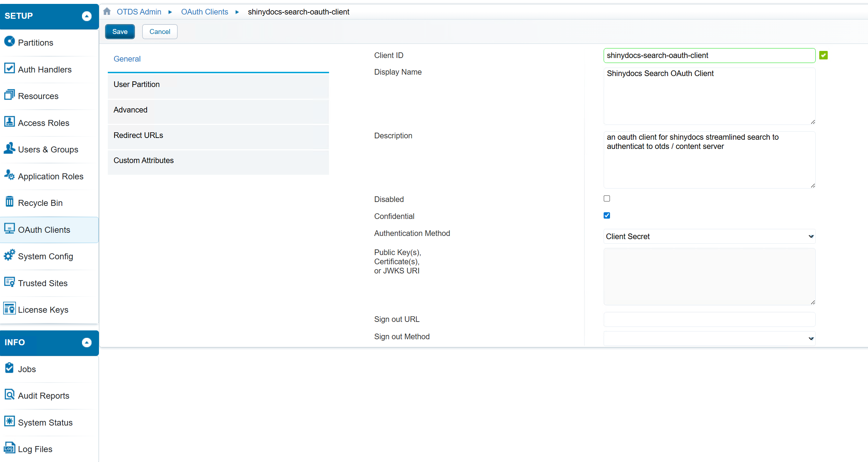Follow the OAuth Clients breadcrumb link
Image resolution: width=868 pixels, height=462 pixels.
[204, 12]
